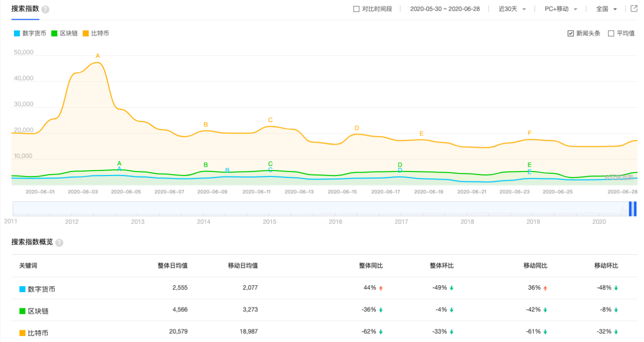Image resolution: width=644 pixels, height=342 pixels.
Task: Click the export share icon at top right
Action: [x=634, y=9]
